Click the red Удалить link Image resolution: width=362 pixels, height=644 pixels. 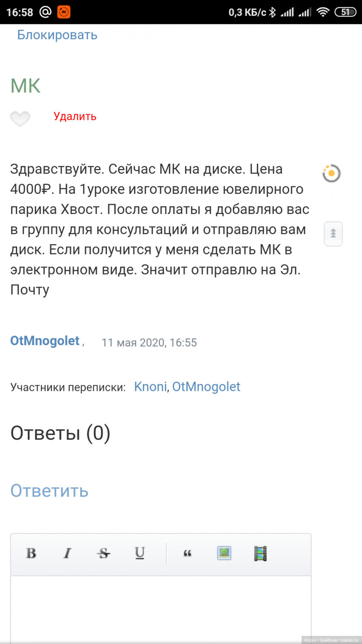pyautogui.click(x=75, y=116)
